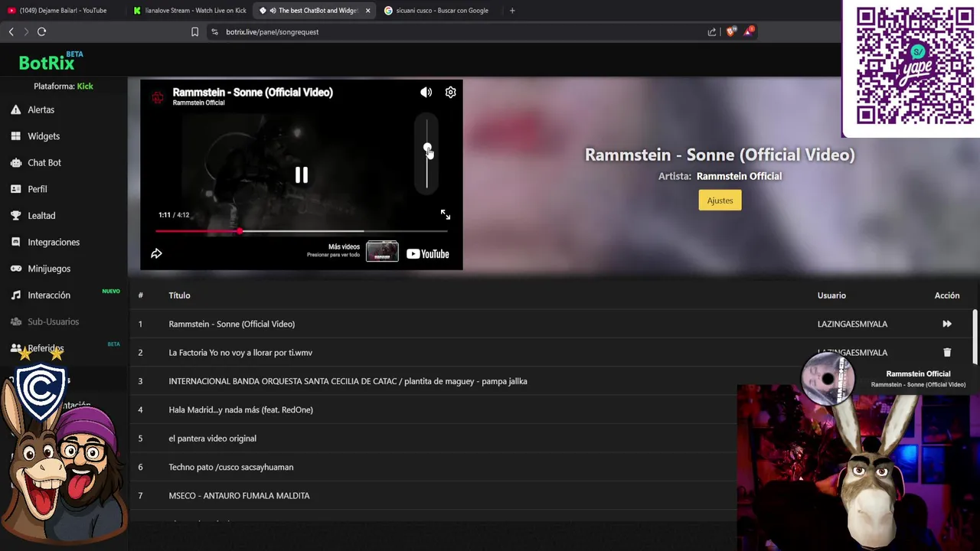980x551 pixels.
Task: Switch to the lianalove Stream Kick tab
Action: (x=190, y=11)
